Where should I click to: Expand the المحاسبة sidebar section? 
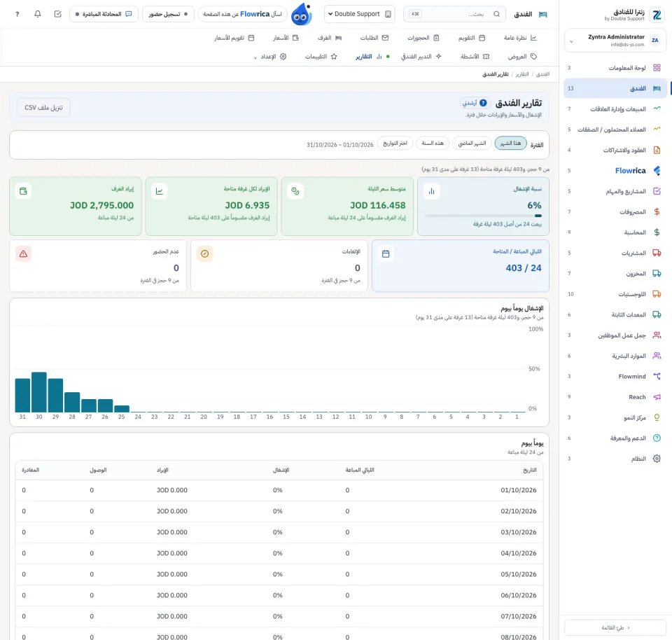tap(615, 232)
